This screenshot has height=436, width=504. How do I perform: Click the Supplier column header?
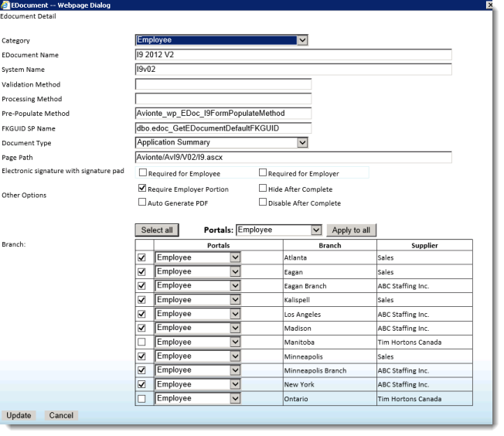(424, 245)
